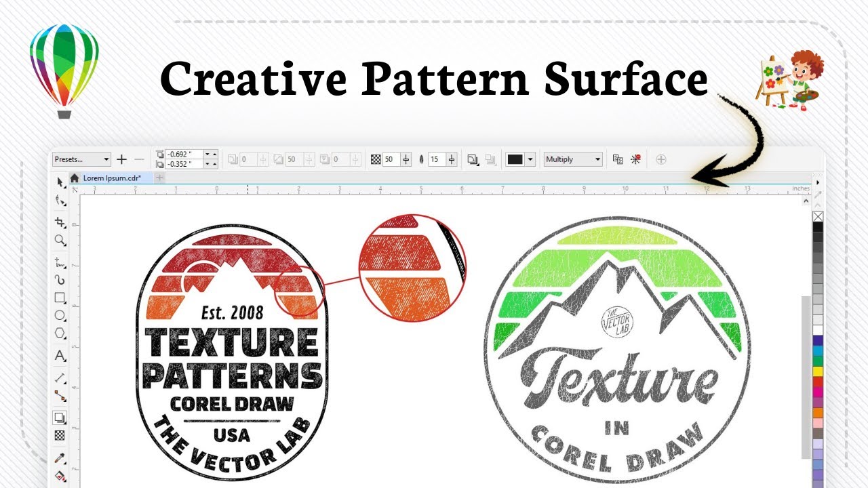Click the vertical scrollbar of the canvas
Screen dimensions: 868x488
pyautogui.click(x=806, y=376)
